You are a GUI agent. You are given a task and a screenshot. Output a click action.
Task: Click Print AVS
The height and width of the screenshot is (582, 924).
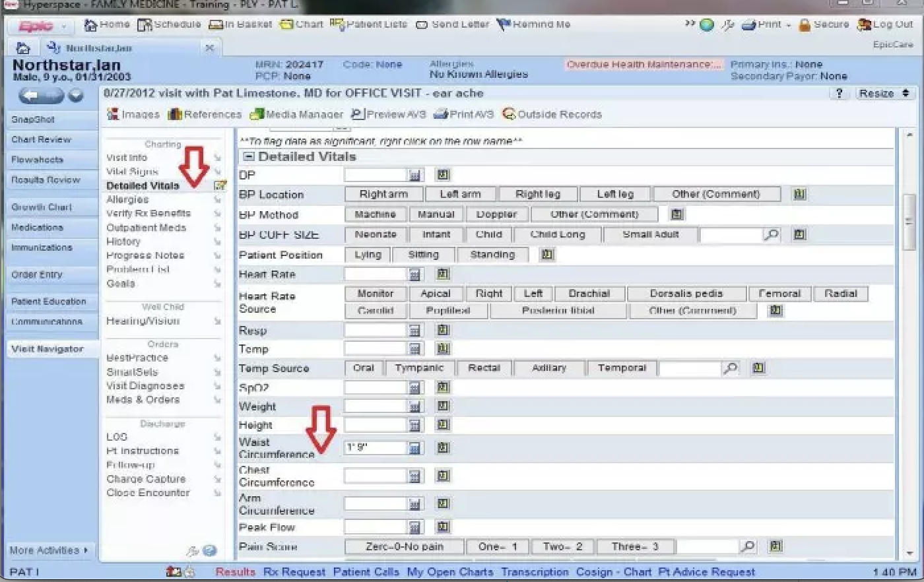point(463,114)
